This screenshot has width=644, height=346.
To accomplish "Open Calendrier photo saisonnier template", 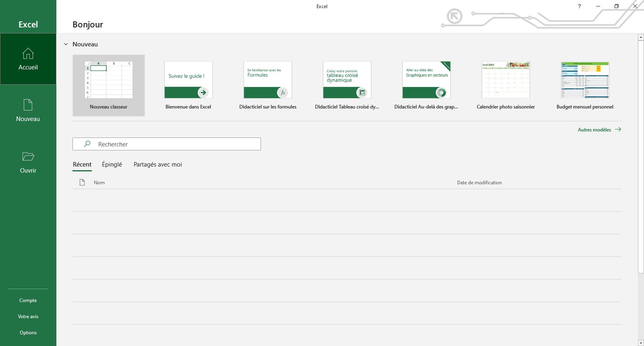I will point(506,85).
